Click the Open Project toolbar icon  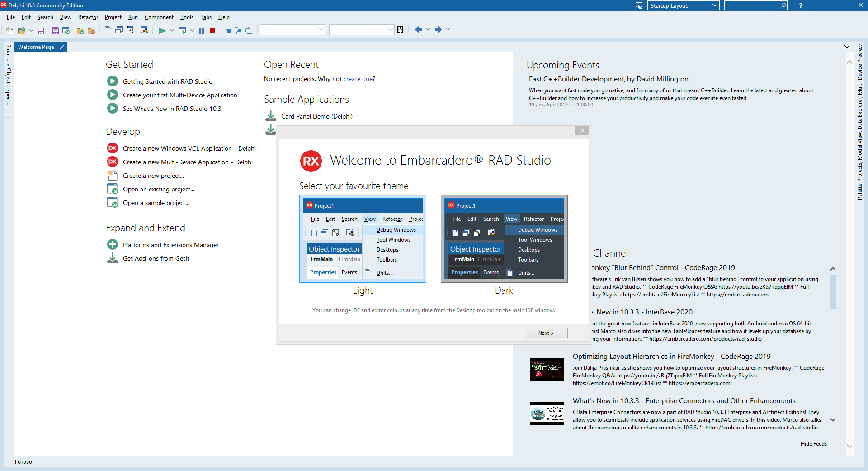click(66, 30)
